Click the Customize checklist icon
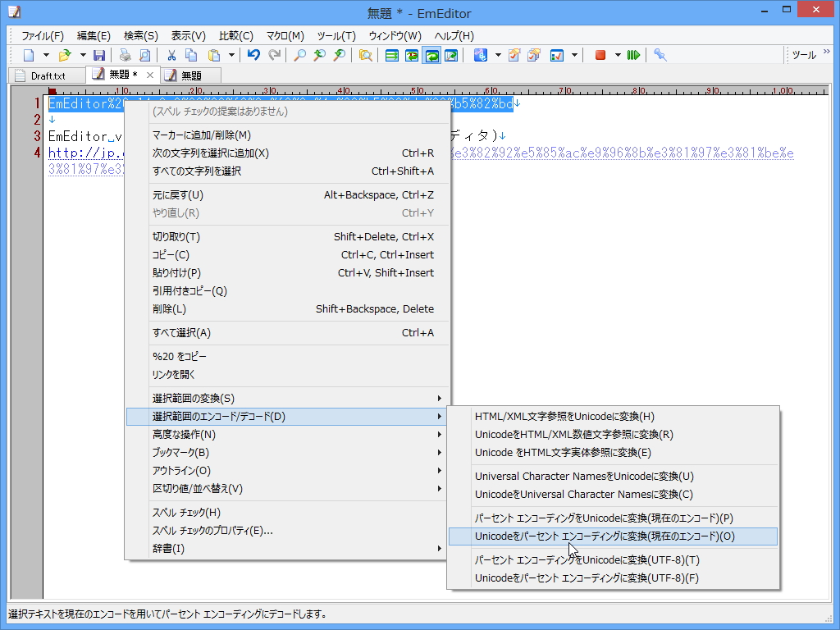The image size is (840, 630). click(557, 55)
